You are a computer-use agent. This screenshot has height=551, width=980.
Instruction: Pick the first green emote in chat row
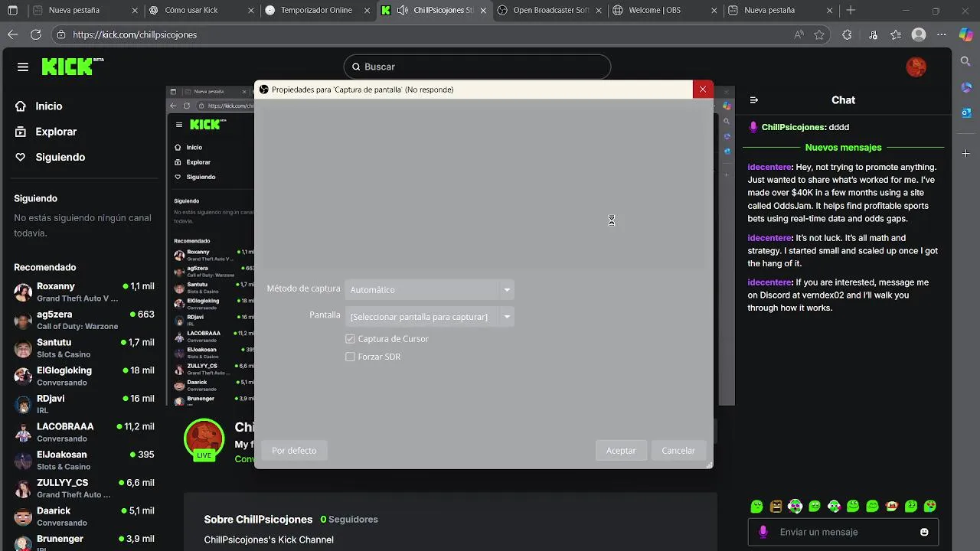(756, 506)
